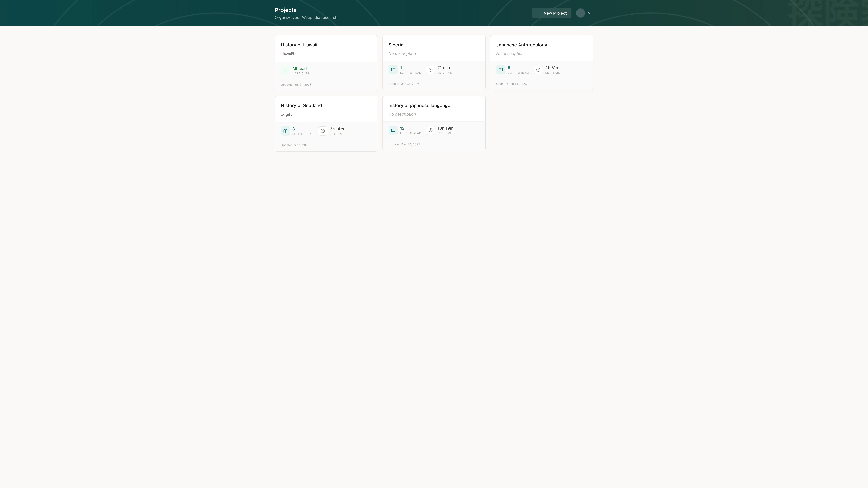
Task: Click 'Updated Jan 14, 2026' text
Action: [511, 84]
